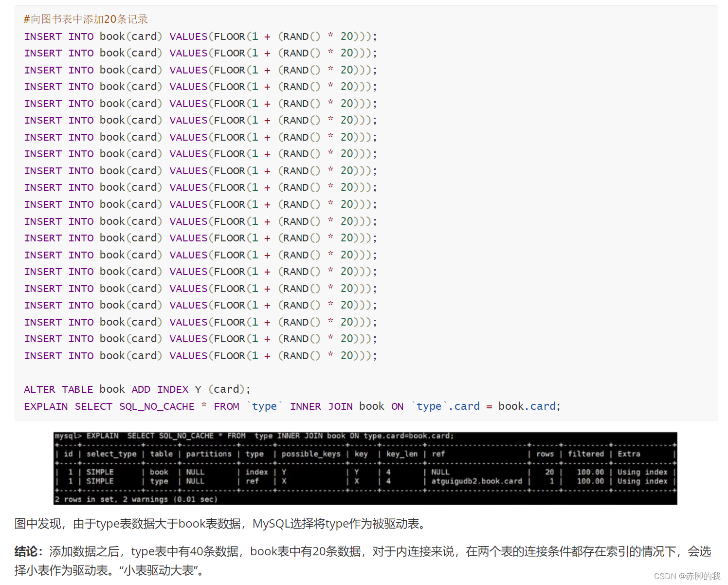Click the ALTER TABLE book ADD INDEX line
This screenshot has height=585, width=728.
[137, 389]
